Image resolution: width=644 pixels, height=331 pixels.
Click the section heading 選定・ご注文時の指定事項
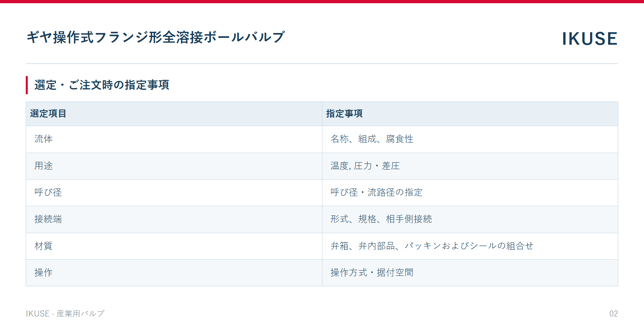[x=102, y=85]
